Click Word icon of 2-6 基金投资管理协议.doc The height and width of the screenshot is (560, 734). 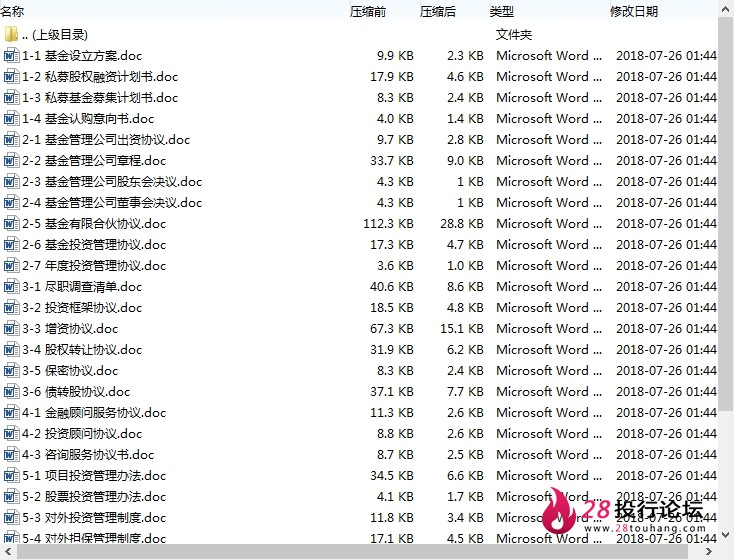(x=11, y=244)
